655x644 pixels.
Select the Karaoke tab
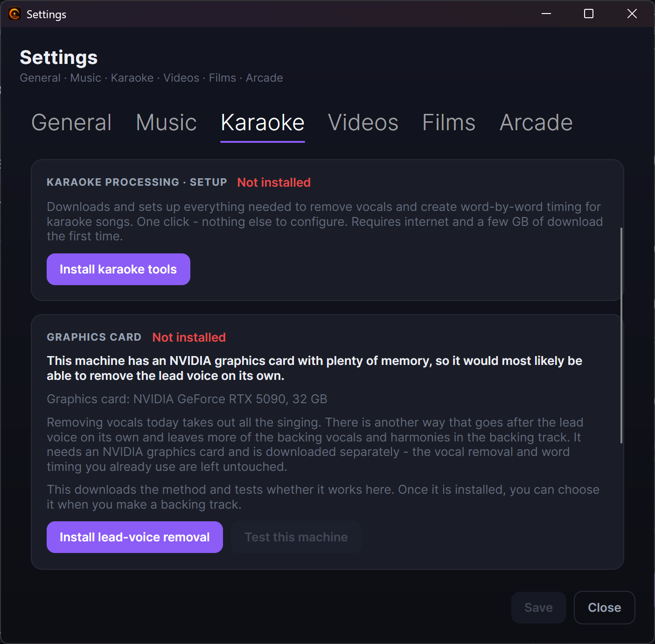pos(263,123)
